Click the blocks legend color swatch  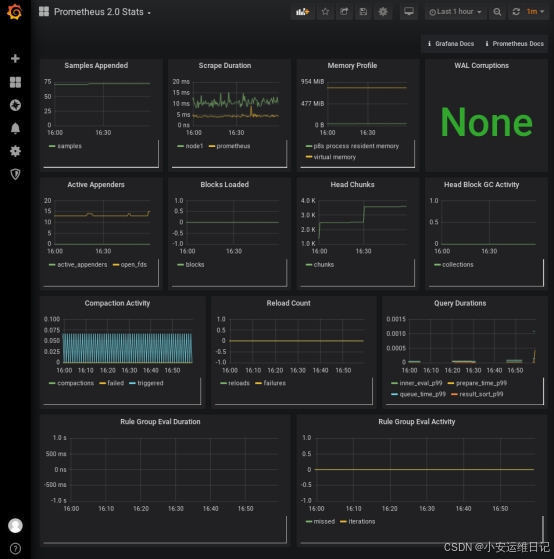[180, 265]
